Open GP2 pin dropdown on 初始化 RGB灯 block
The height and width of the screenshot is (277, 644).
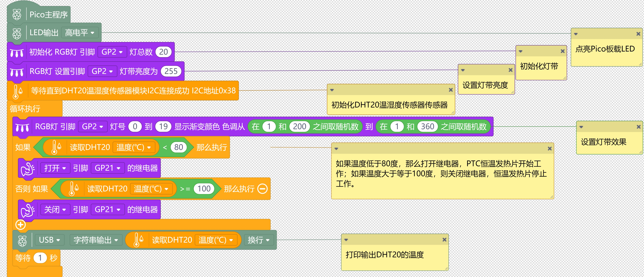pyautogui.click(x=112, y=52)
